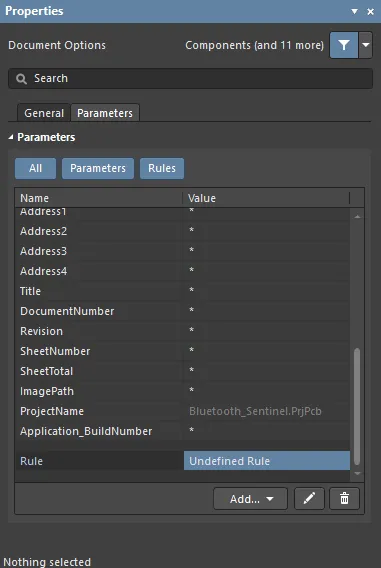Switch to the General tab

point(44,113)
